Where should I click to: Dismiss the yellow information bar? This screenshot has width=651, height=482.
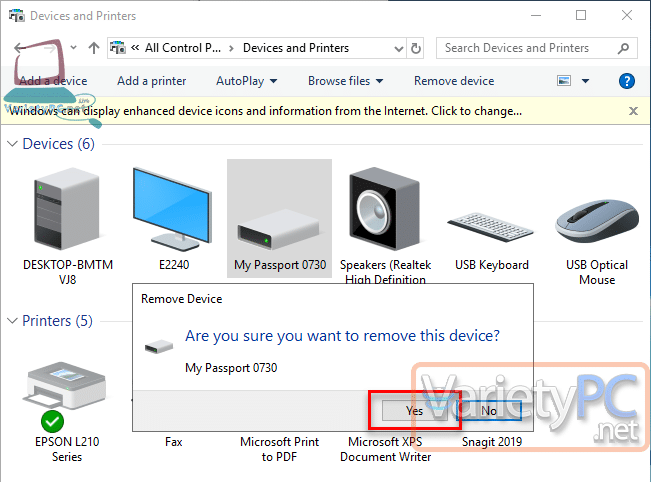click(x=633, y=111)
